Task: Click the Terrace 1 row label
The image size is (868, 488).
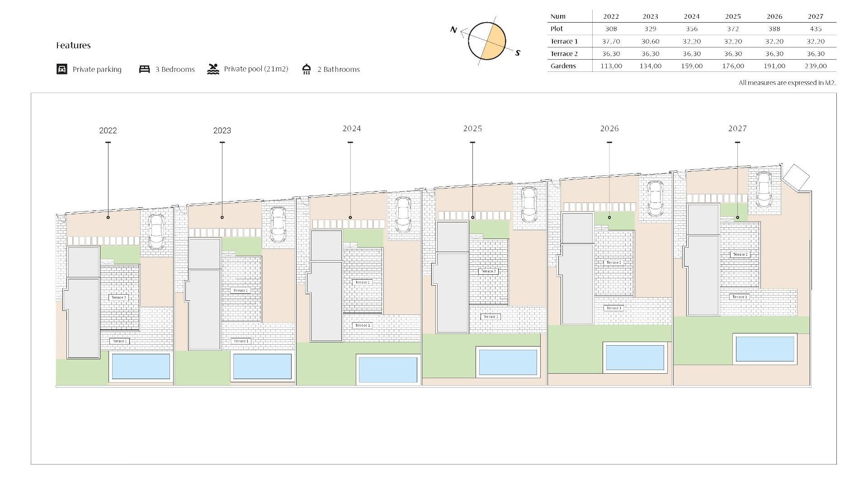Action: [565, 41]
